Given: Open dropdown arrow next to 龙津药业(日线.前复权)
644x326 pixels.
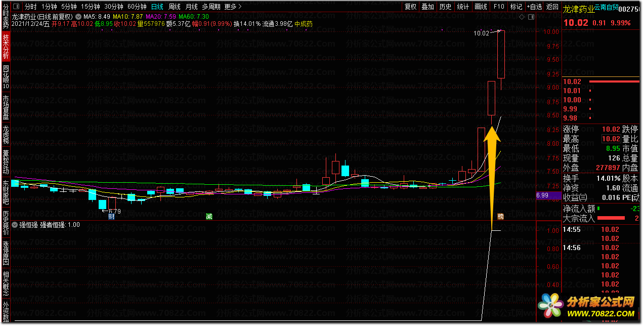Looking at the screenshot, I should pos(78,16).
